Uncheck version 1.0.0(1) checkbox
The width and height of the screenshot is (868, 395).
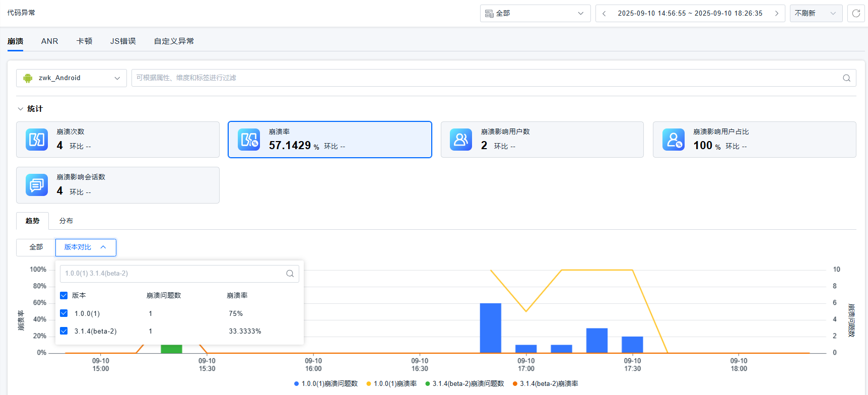[64, 313]
